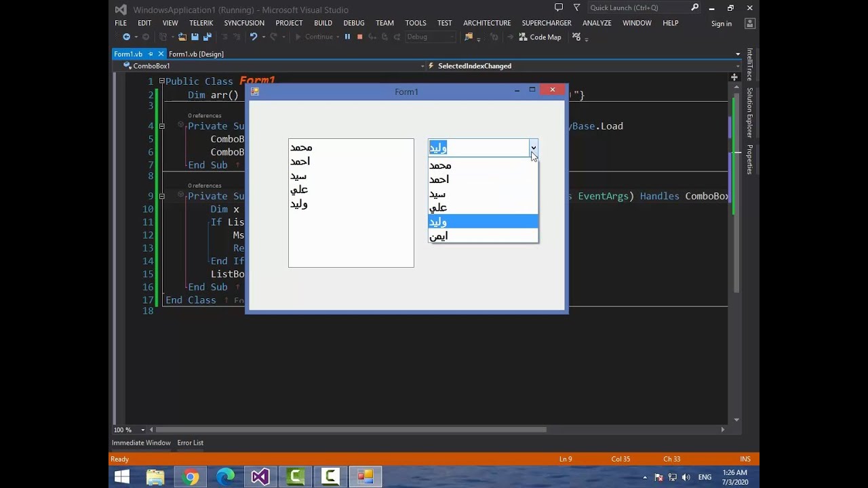Toggle the pin on Form1.vb tab
This screenshot has width=868, height=488.
(x=151, y=54)
